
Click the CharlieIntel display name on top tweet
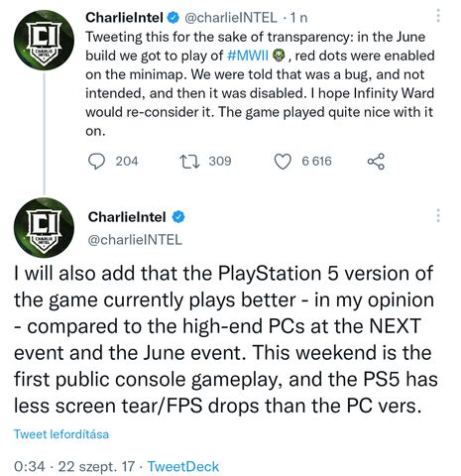coord(125,18)
